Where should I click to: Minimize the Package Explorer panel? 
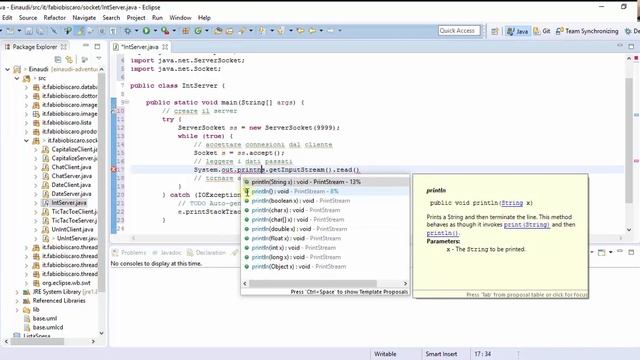pyautogui.click(x=86, y=46)
